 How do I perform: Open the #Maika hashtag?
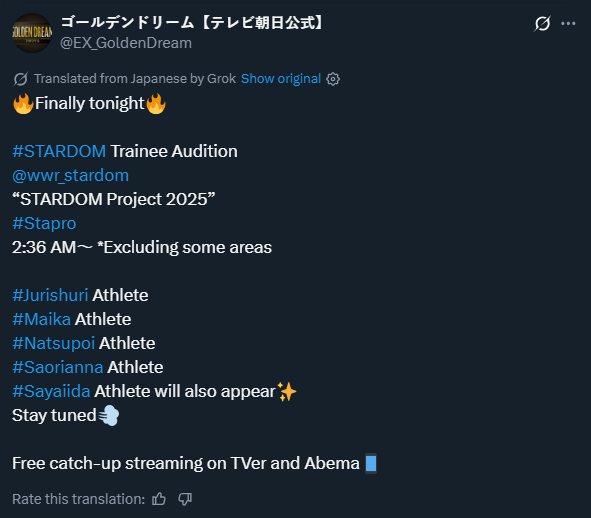[41, 319]
